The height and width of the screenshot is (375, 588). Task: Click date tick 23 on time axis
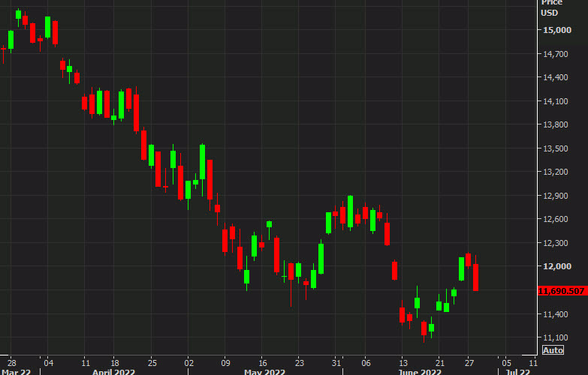coord(299,363)
